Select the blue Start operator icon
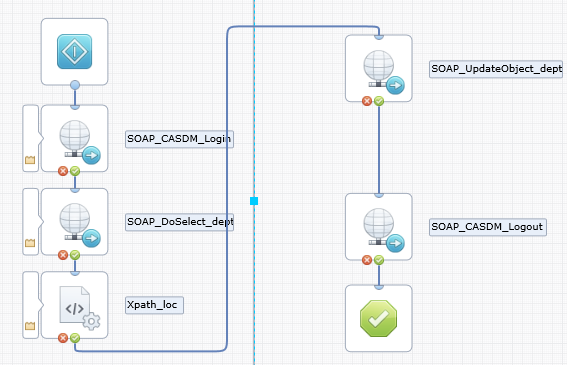567x365 pixels. click(74, 51)
